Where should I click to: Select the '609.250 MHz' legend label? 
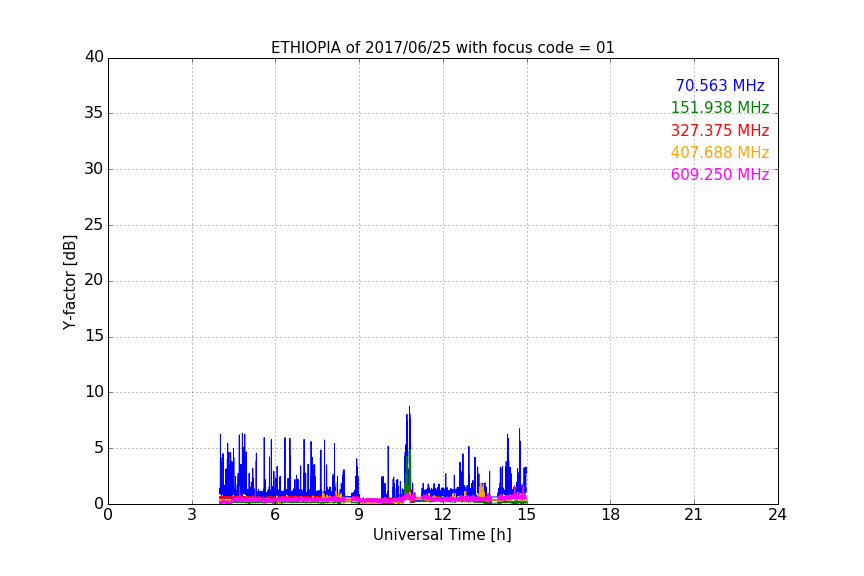(x=720, y=175)
